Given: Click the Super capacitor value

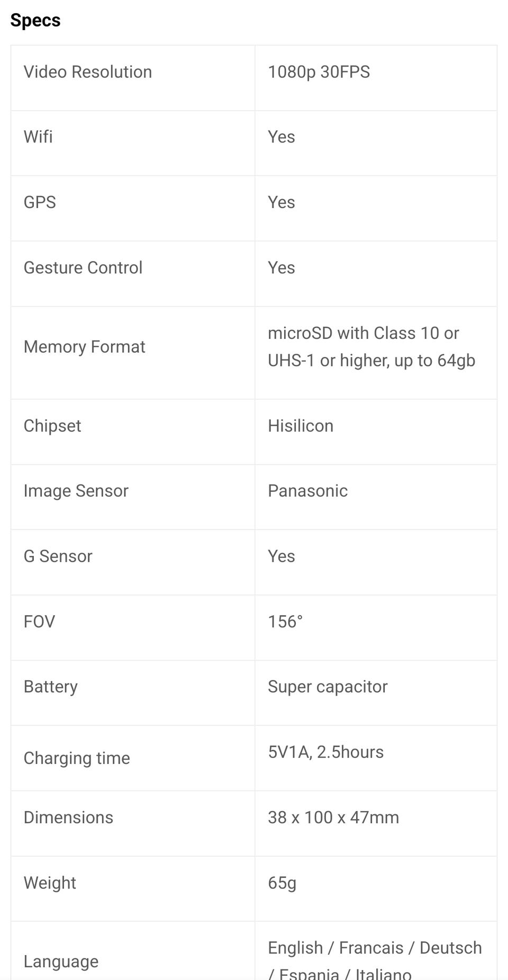Looking at the screenshot, I should click(x=328, y=687).
